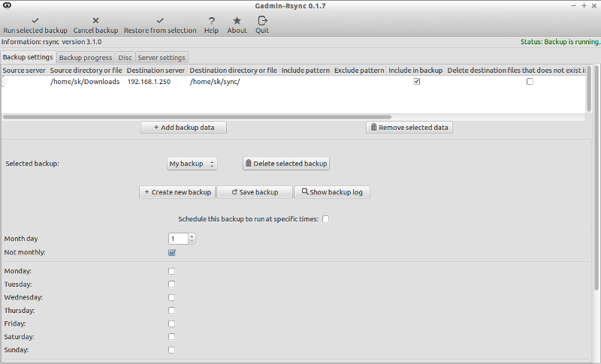Click the Run selected backup toolbar icon
This screenshot has height=364, width=601.
(35, 21)
